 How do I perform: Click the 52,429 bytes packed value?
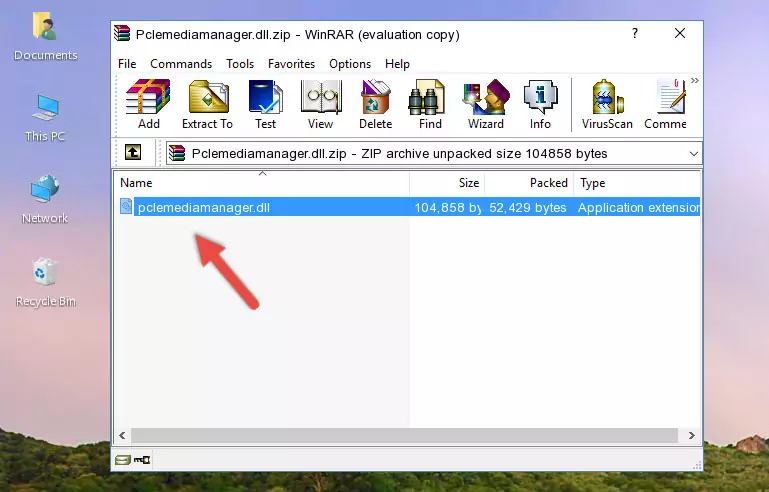527,207
